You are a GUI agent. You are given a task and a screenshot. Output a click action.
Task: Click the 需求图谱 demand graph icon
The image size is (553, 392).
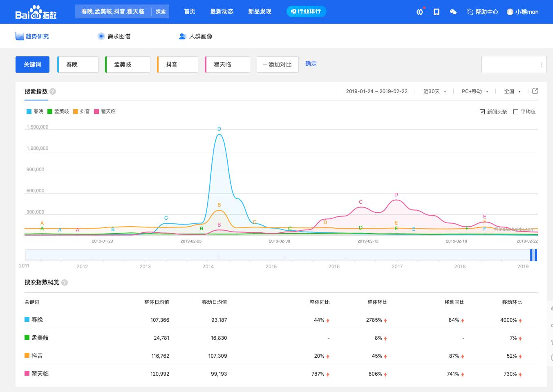(x=101, y=36)
